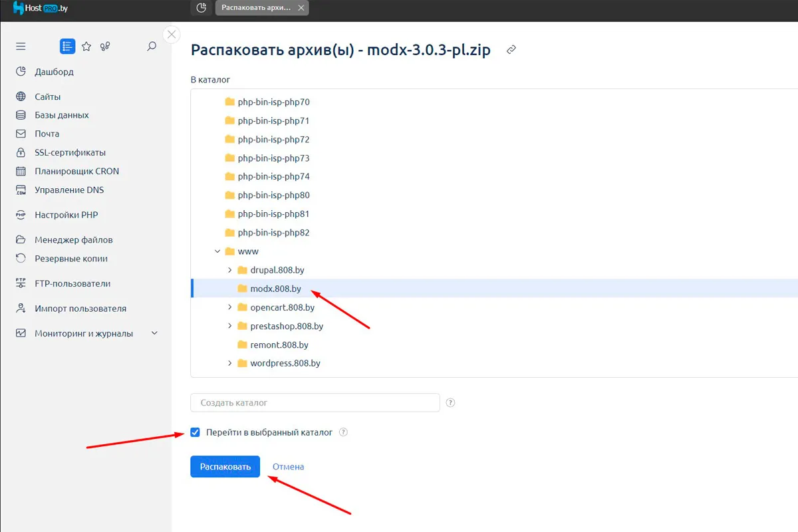Image resolution: width=798 pixels, height=532 pixels.
Task: Show favorites with the star icon
Action: [x=86, y=47]
